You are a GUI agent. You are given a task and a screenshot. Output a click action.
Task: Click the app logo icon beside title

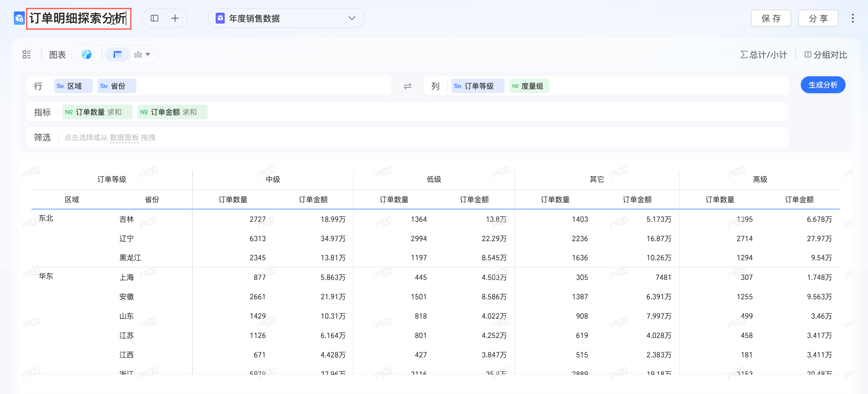point(19,18)
